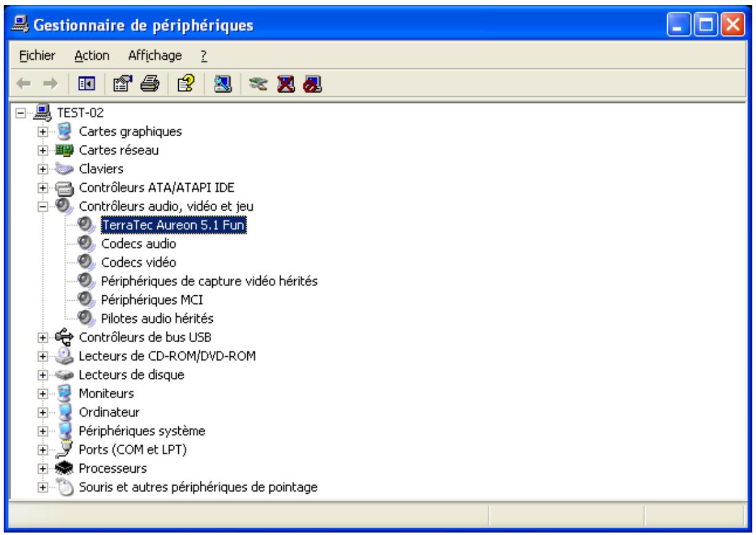Screen dimensions: 756x535
Task: Select the Ordinateur label
Action: [x=109, y=412]
